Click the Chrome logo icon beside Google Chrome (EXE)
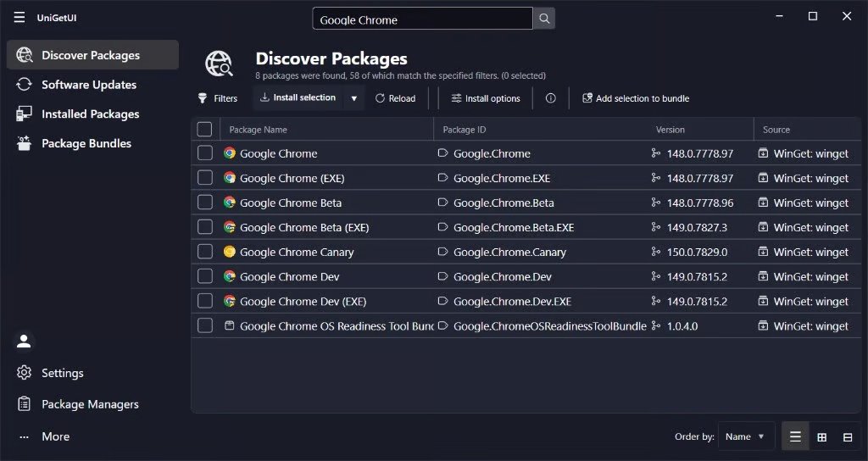Image resolution: width=868 pixels, height=461 pixels. (x=230, y=178)
